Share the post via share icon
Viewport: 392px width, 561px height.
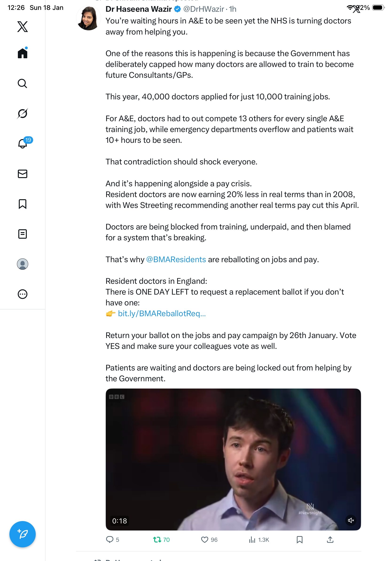(x=330, y=539)
